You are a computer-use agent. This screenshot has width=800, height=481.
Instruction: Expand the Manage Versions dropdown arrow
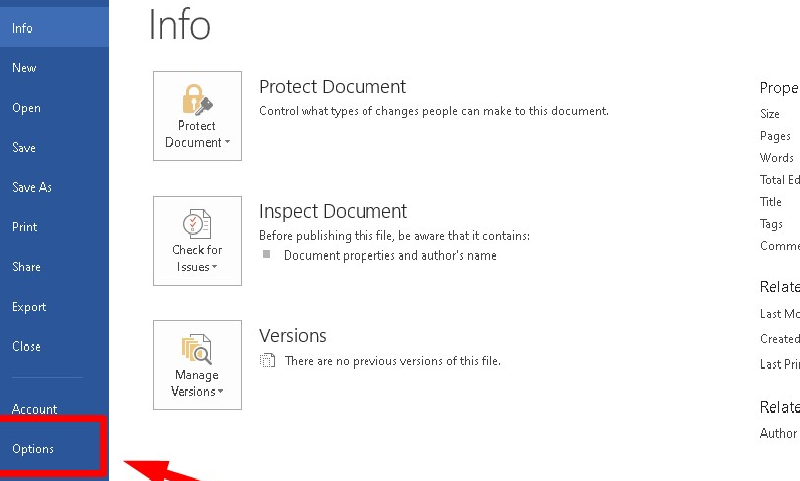coord(220,391)
